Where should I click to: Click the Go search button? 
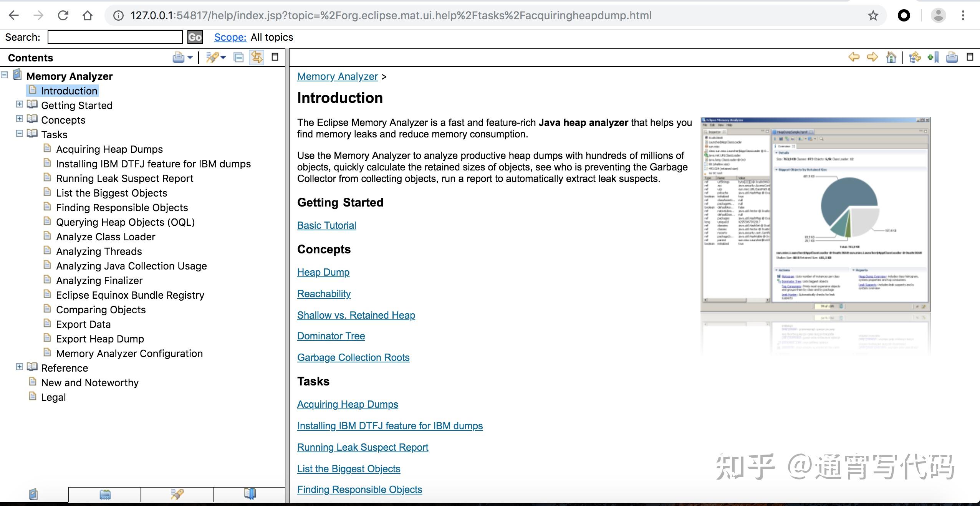[x=195, y=37]
